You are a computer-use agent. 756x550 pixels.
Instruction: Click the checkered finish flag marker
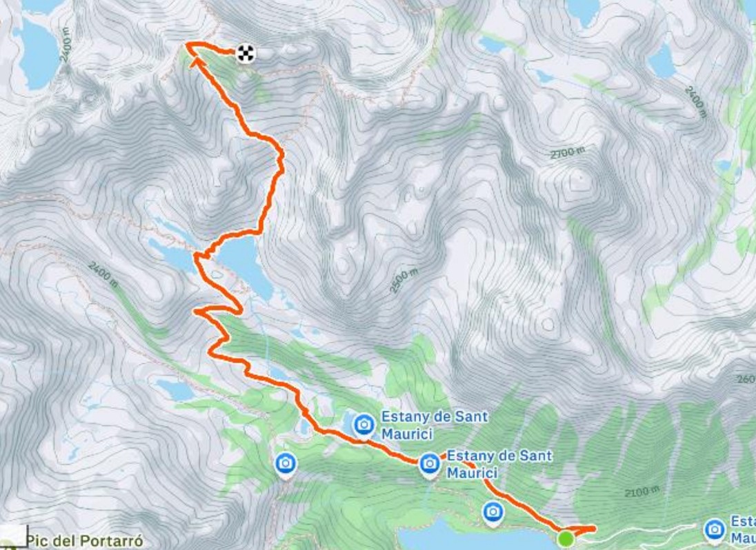click(x=246, y=53)
